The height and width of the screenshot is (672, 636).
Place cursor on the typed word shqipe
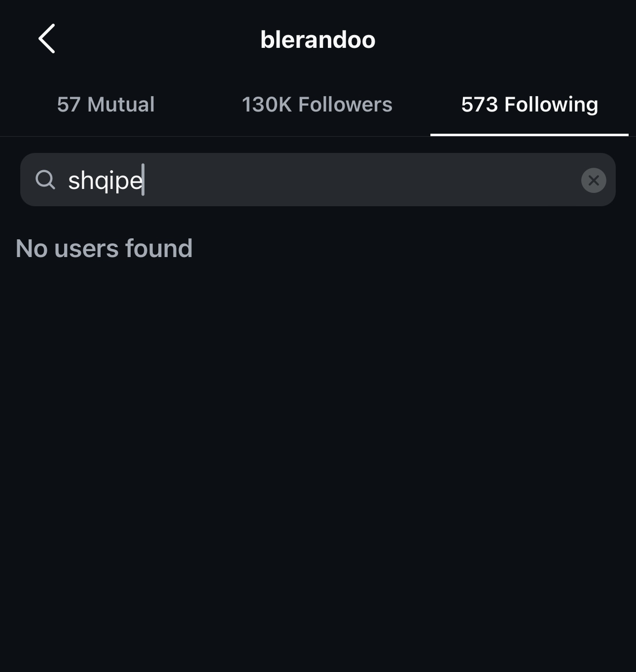click(x=105, y=181)
